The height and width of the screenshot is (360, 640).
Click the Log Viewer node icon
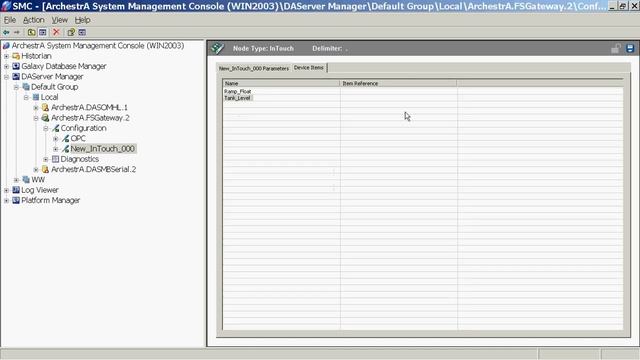pos(16,190)
